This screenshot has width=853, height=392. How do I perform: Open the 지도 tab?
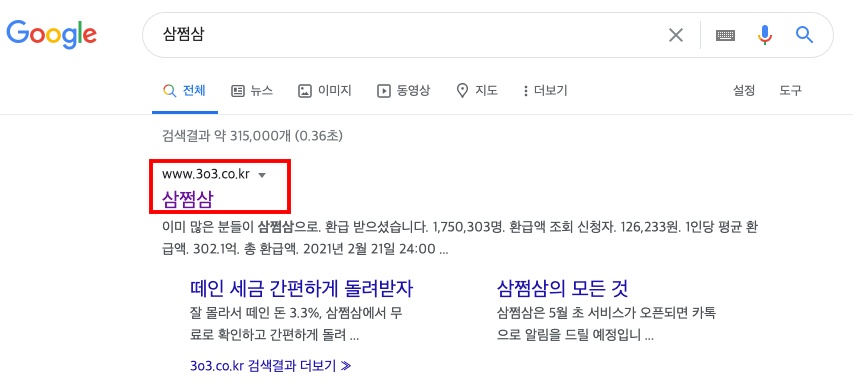pyautogui.click(x=477, y=91)
